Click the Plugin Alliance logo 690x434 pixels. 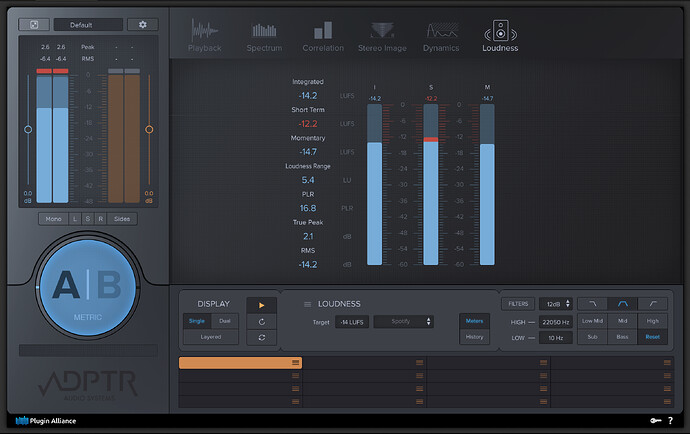click(46, 421)
